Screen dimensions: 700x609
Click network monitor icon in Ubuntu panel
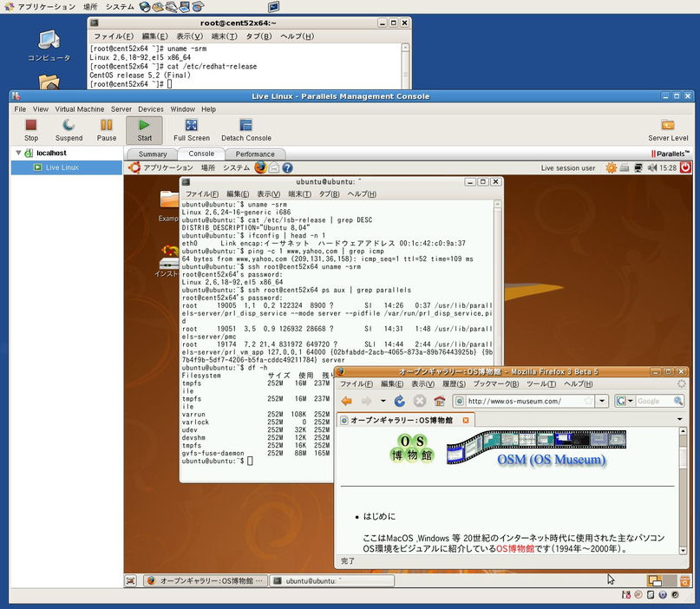(x=638, y=168)
